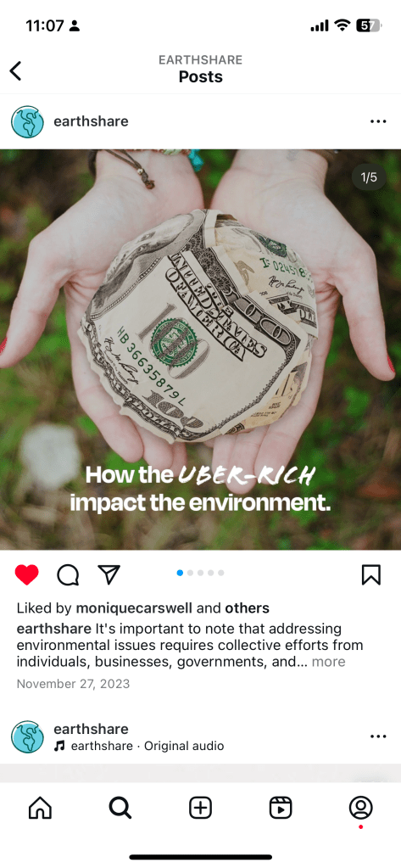Viewport: 401px width, 868px height.
Task: Tap the uber-rich money globe image
Action: click(200, 350)
